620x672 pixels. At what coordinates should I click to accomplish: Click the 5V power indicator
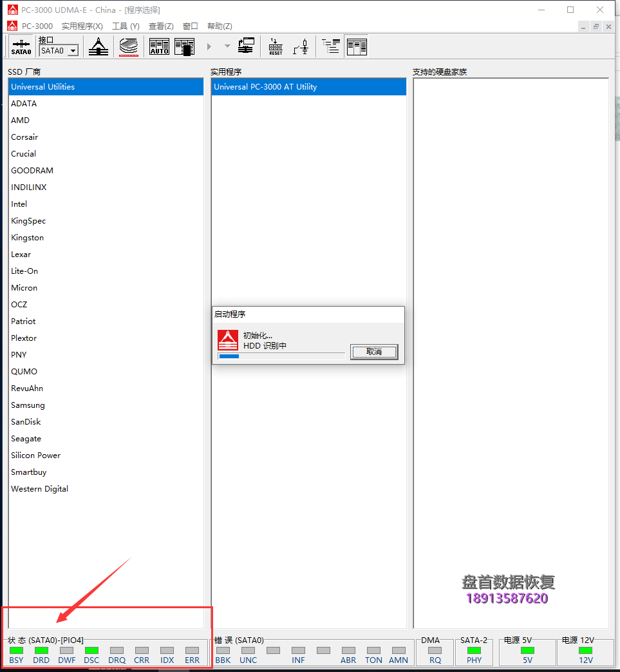[x=527, y=651]
